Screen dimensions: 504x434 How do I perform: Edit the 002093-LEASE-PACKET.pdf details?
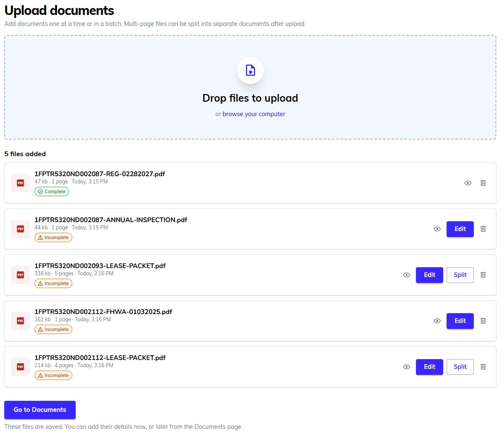(430, 275)
